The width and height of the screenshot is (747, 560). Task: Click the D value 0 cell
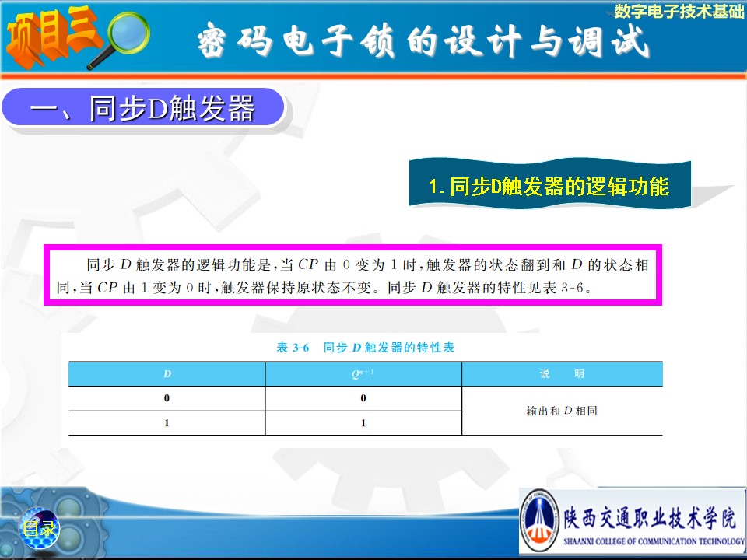(x=167, y=398)
